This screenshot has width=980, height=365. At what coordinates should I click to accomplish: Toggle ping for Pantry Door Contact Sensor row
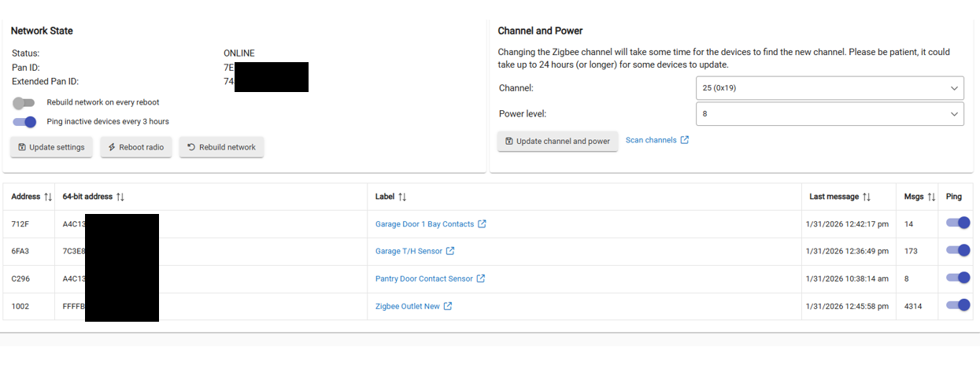(x=958, y=278)
